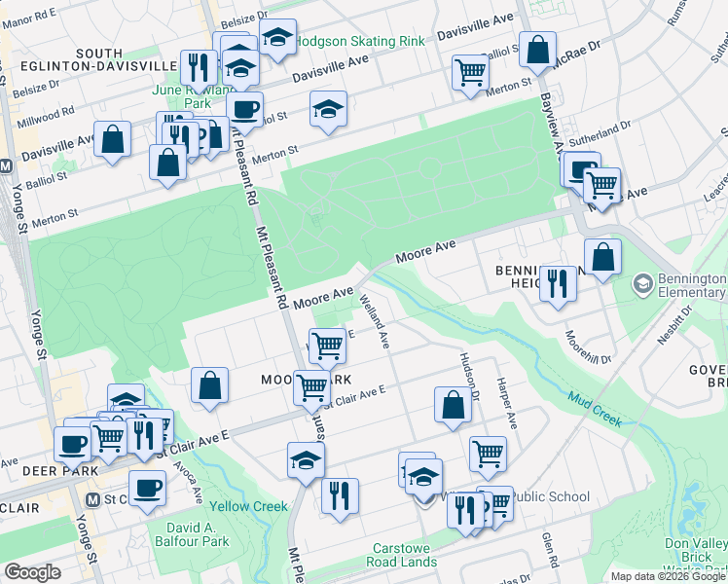Select the restaurant marker above St Clair Ave E label
Image resolution: width=728 pixels, height=584 pixels.
(144, 436)
